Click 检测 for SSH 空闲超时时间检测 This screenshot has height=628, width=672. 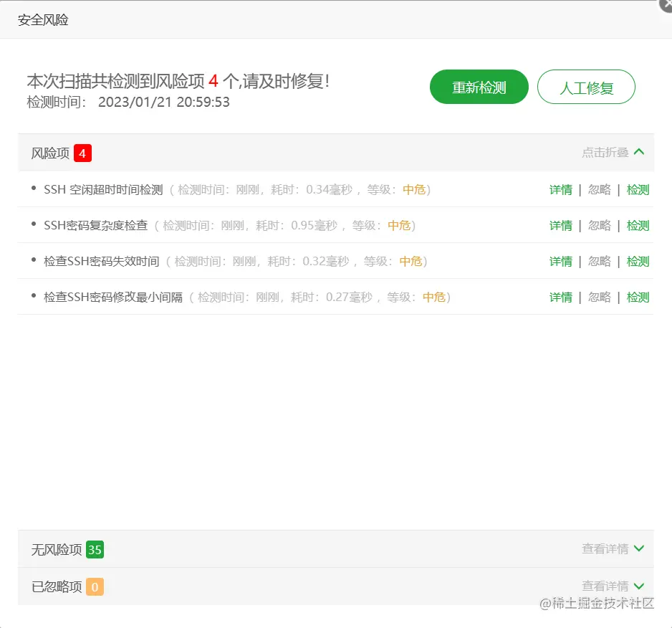[638, 189]
